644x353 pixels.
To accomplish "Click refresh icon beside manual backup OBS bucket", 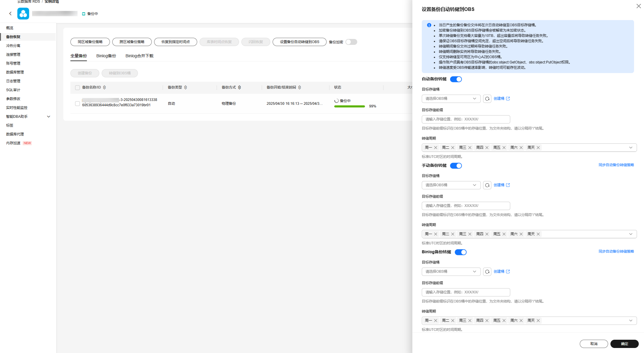I will click(487, 185).
